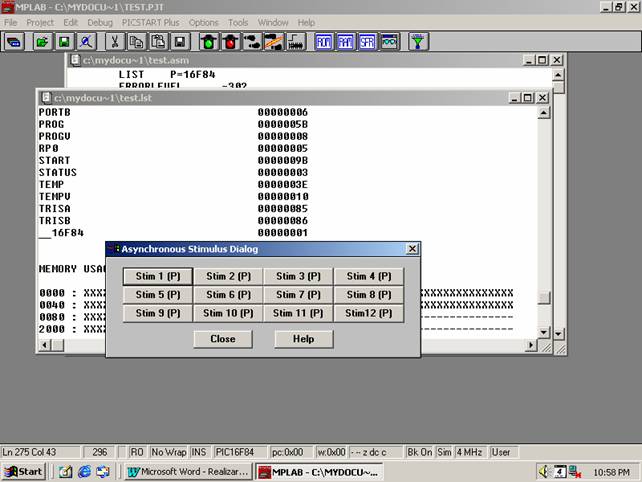Open the Edit menu
The image size is (642, 482).
coord(70,23)
